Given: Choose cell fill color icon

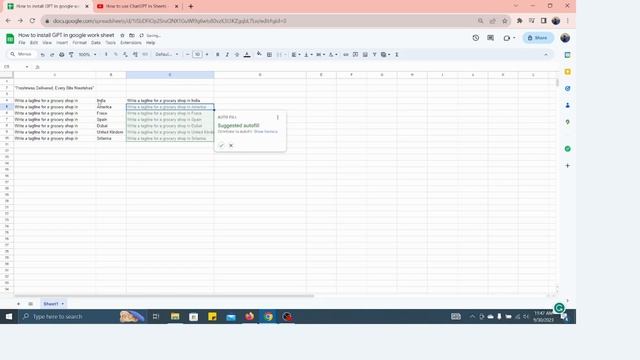Looking at the screenshot, I should 259,54.
